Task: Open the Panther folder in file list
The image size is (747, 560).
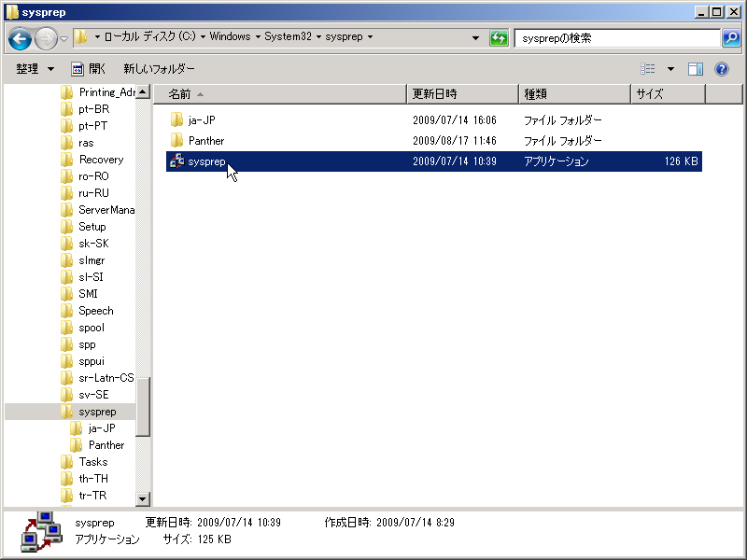Action: pyautogui.click(x=205, y=141)
